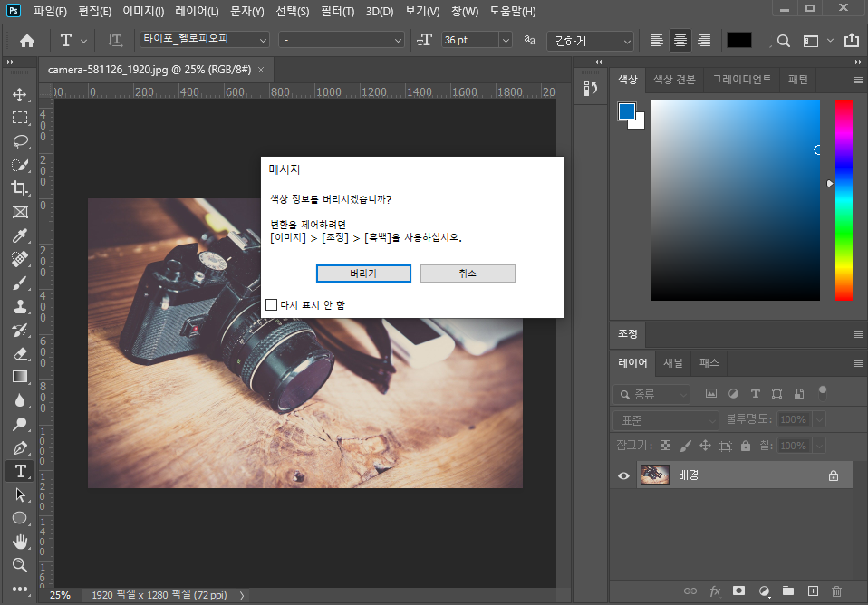Click the Share icon in options bar

click(852, 41)
